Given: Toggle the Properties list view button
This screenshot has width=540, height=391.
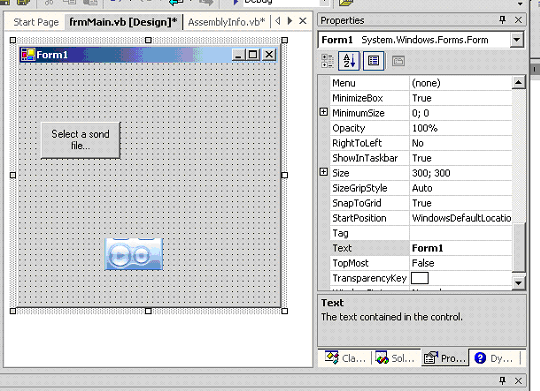Looking at the screenshot, I should (374, 61).
